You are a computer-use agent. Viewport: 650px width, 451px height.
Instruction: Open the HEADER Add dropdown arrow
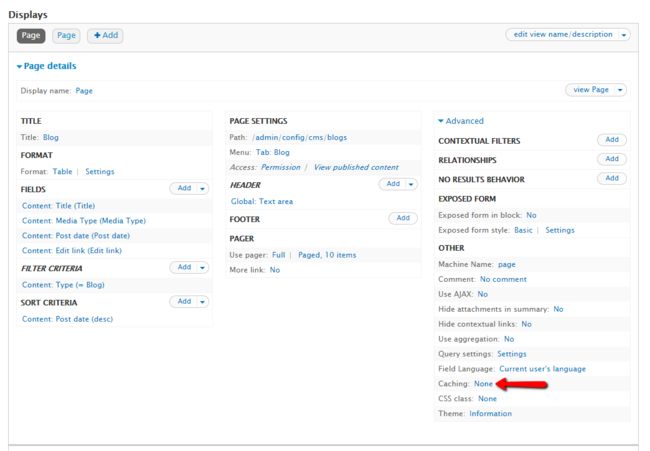click(x=411, y=184)
